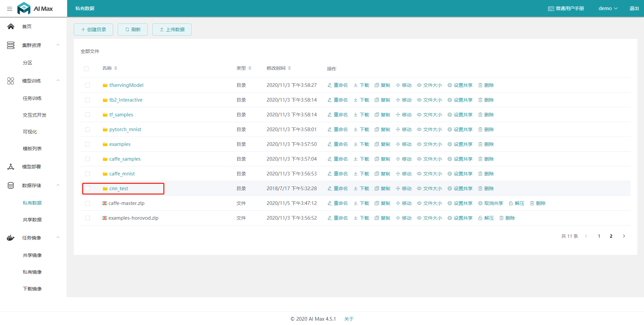The width and height of the screenshot is (644, 325).
Task: Select the checkbox for caffe_samples row
Action: [x=88, y=159]
